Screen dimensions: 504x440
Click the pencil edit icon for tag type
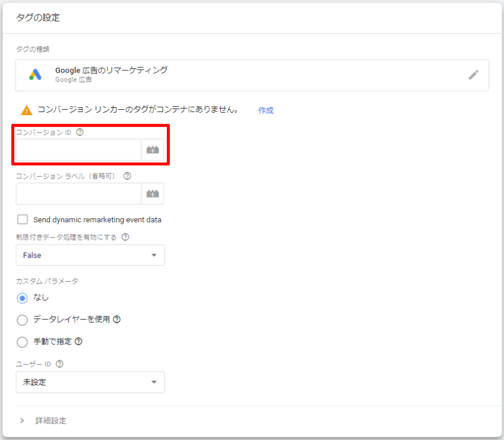click(473, 75)
